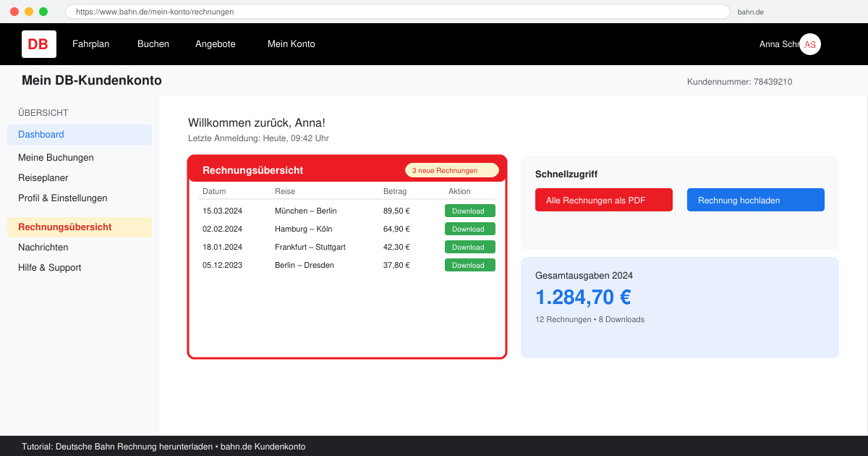The image size is (868, 456).
Task: Click the amount 89,50 €
Action: pyautogui.click(x=396, y=211)
